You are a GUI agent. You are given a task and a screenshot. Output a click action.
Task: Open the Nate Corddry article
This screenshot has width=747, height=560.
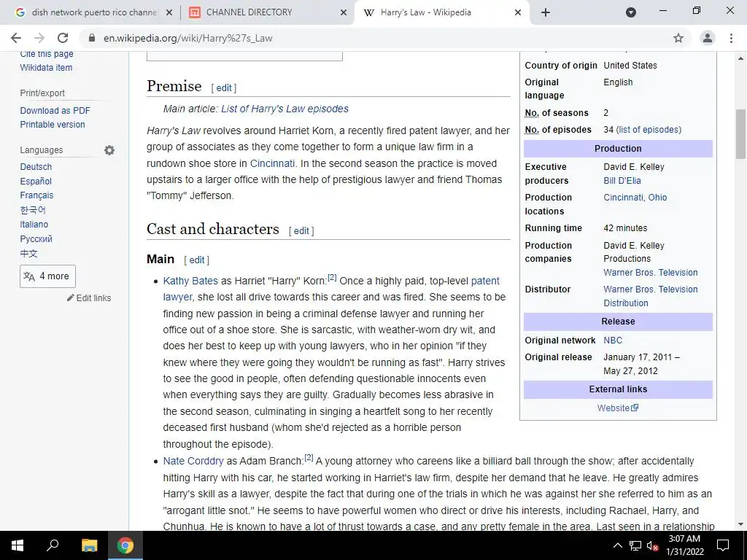pos(193,461)
